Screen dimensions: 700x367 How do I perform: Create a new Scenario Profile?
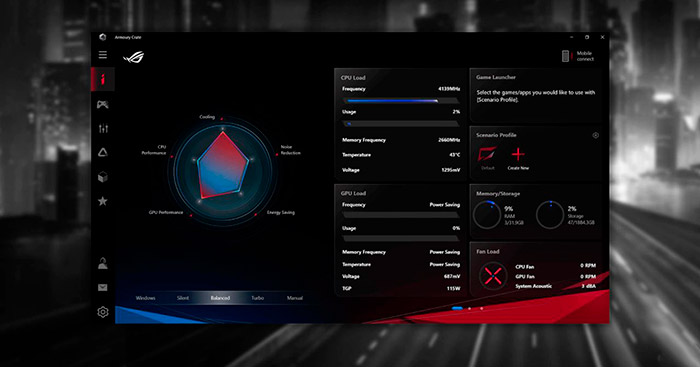(x=518, y=158)
